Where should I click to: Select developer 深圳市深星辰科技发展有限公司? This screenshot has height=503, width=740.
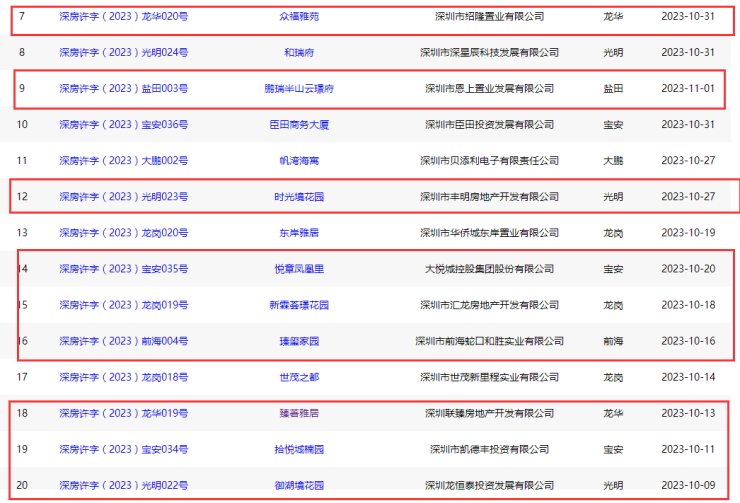pos(489,52)
